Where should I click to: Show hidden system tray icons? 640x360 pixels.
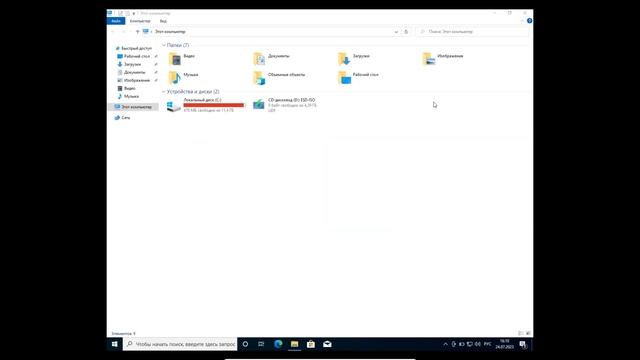pos(445,344)
